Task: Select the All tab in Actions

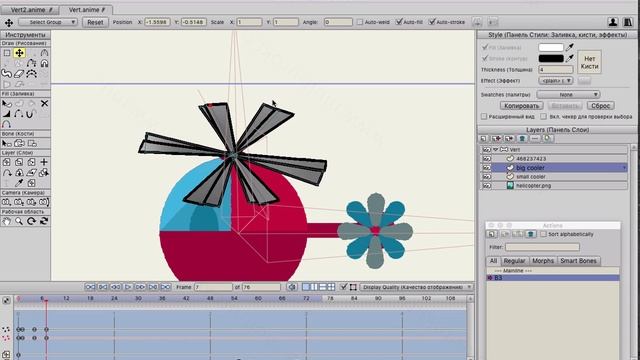Action: (x=493, y=261)
